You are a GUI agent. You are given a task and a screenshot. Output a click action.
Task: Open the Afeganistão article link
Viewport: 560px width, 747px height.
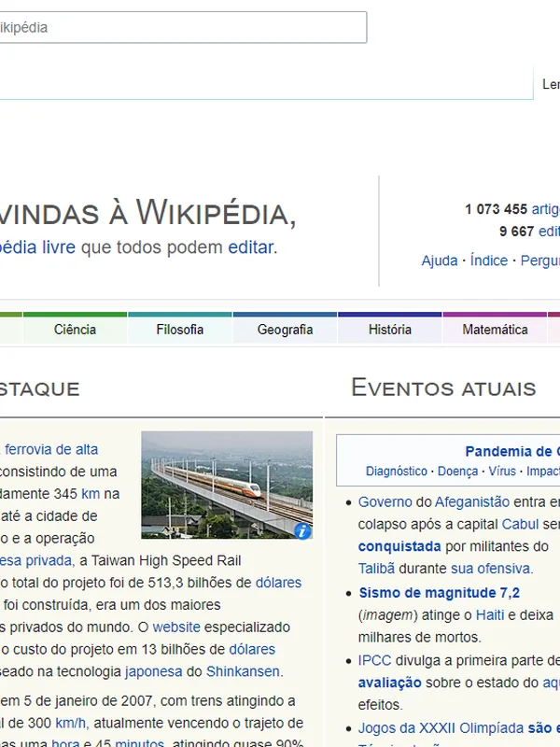472,501
